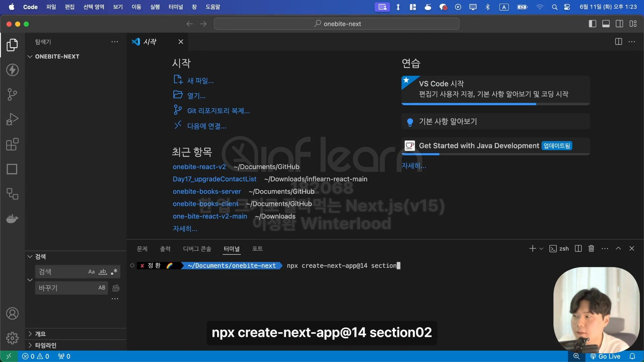Open terminal panel more actions
The height and width of the screenshot is (362, 644).
pos(605,248)
